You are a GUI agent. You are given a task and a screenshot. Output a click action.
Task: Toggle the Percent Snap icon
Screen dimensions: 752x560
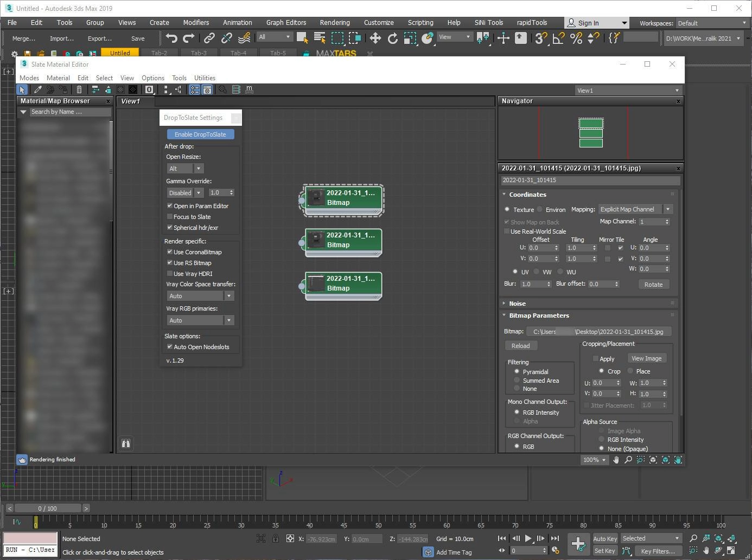click(x=576, y=38)
